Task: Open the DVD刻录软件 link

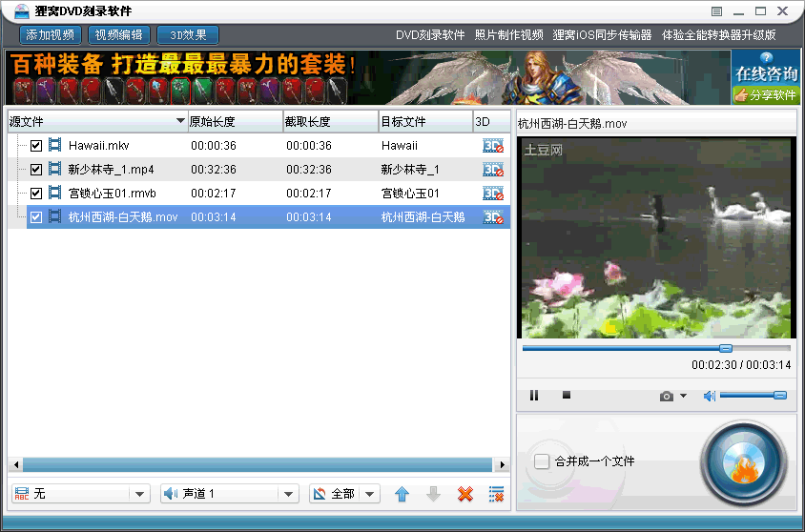Action: point(430,35)
